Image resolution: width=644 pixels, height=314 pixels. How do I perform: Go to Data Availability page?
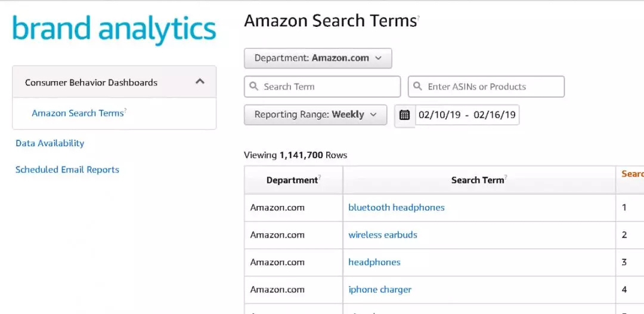[50, 143]
